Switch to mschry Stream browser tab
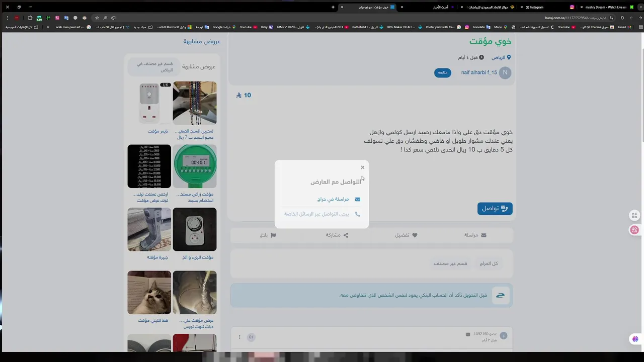Viewport: 644px width, 362px height. tap(606, 7)
